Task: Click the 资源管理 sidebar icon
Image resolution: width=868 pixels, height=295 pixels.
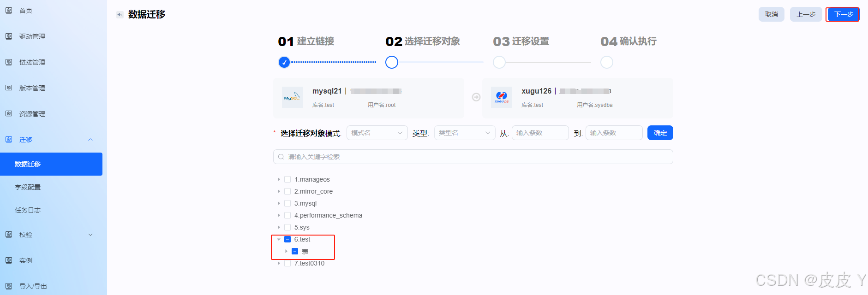Action: [9, 113]
